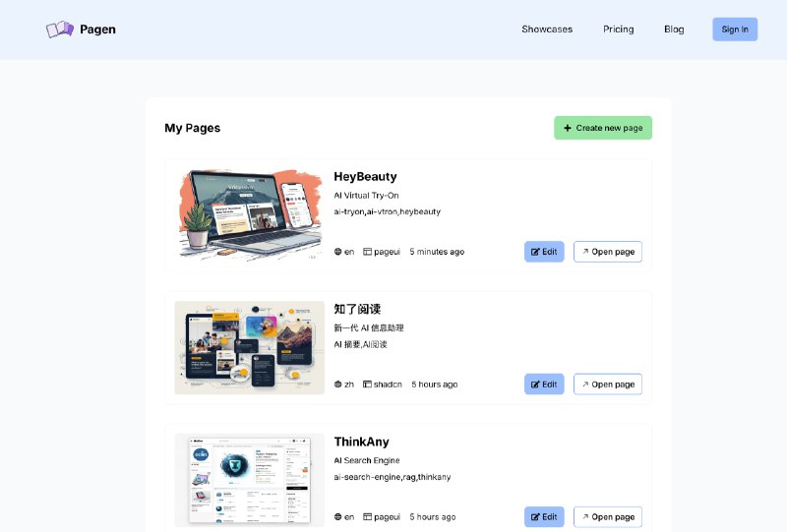Click the plus icon in Create new page
This screenshot has width=787, height=532.
pyautogui.click(x=568, y=128)
